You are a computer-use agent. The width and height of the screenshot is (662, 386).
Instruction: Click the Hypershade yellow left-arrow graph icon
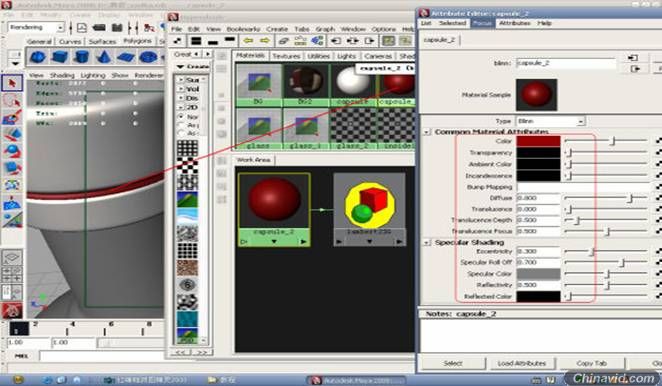248,41
